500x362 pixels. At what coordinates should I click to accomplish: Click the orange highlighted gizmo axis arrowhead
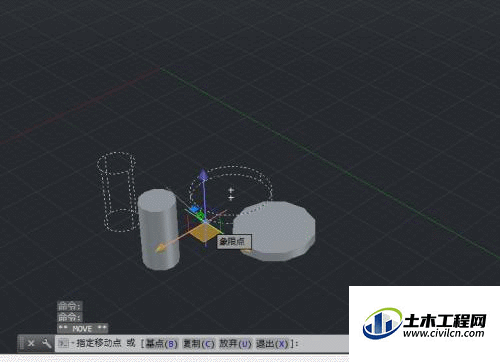(x=160, y=248)
